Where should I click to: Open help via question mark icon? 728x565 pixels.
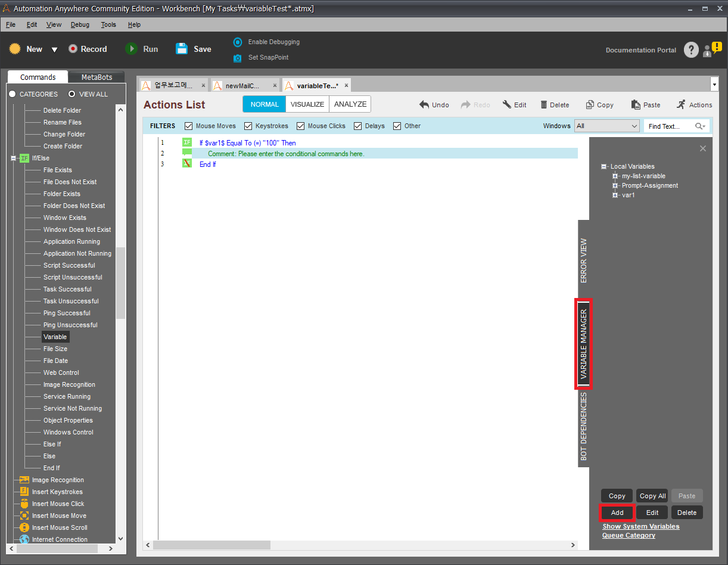(691, 50)
